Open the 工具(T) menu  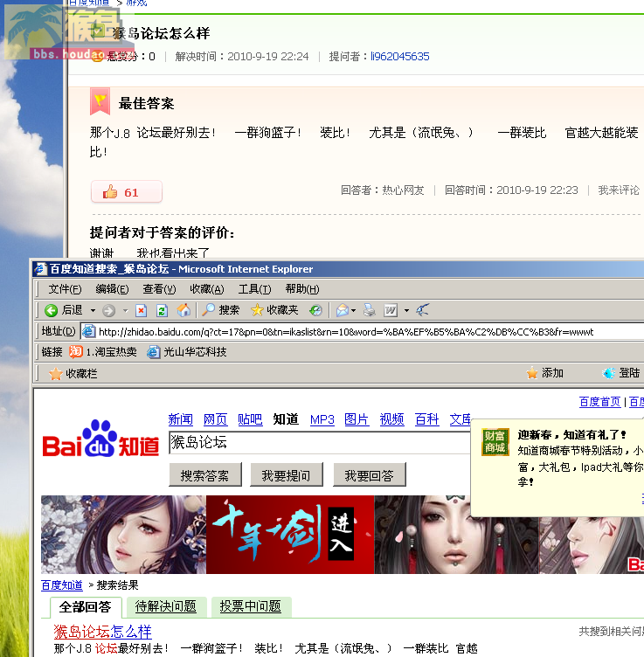tap(255, 289)
